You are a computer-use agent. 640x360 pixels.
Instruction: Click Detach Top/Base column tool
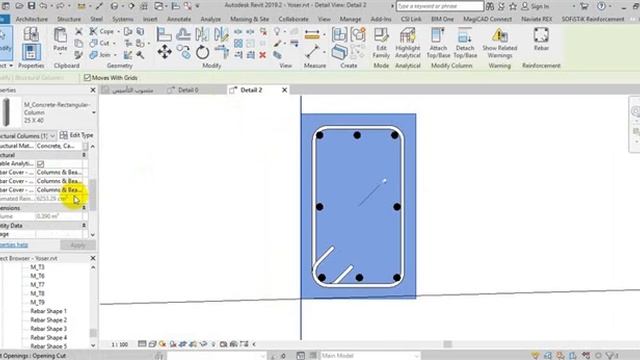465,43
